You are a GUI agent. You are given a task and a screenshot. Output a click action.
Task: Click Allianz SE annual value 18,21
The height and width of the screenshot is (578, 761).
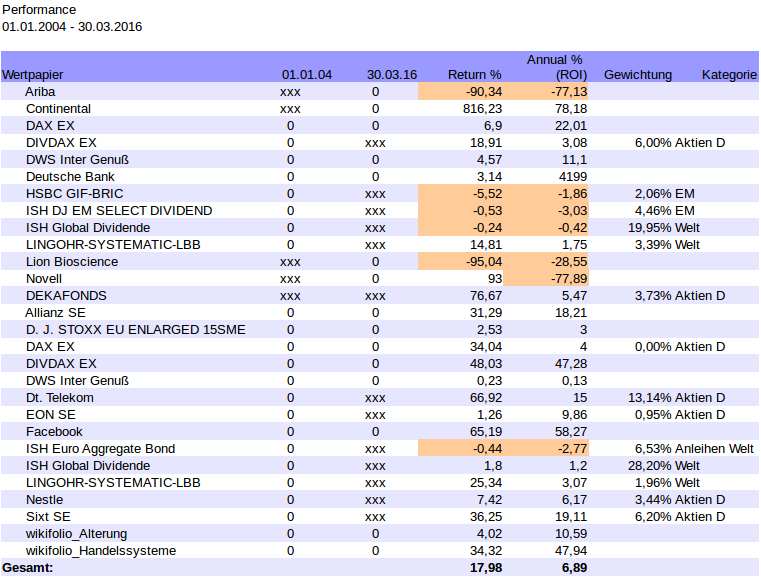571,313
